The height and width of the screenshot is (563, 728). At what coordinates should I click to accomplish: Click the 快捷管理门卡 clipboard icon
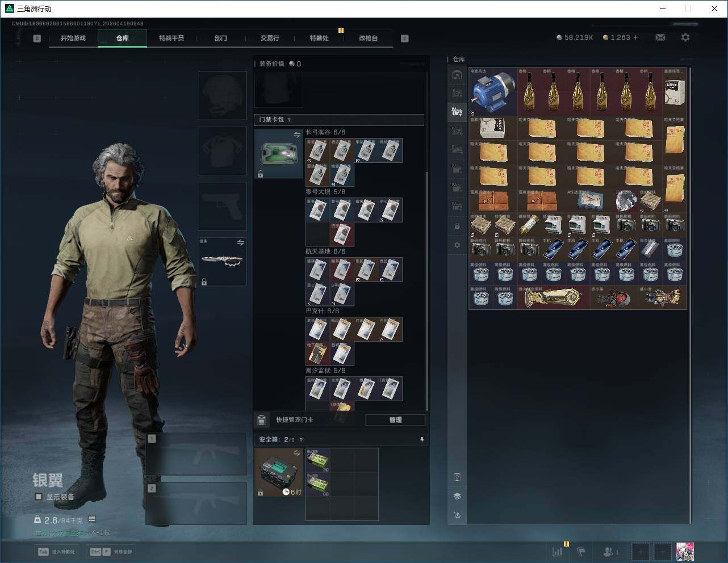coord(261,420)
